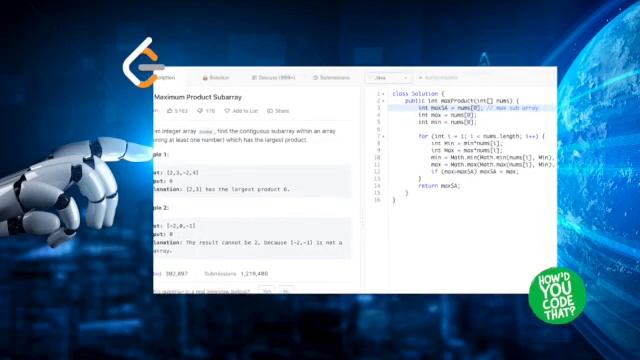Image resolution: width=640 pixels, height=360 pixels.
Task: Click the highlighted line 'int maxSA = nums[0]'
Action: (x=472, y=108)
